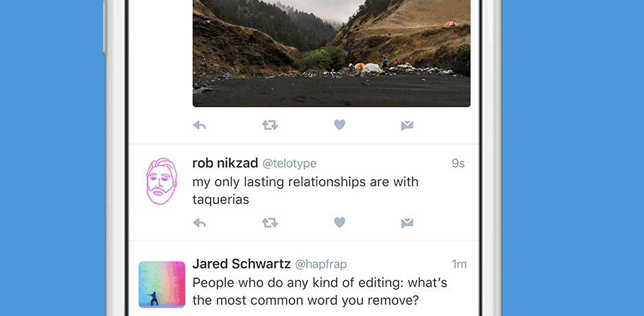Tap the rob nikzad display name

pos(225,163)
